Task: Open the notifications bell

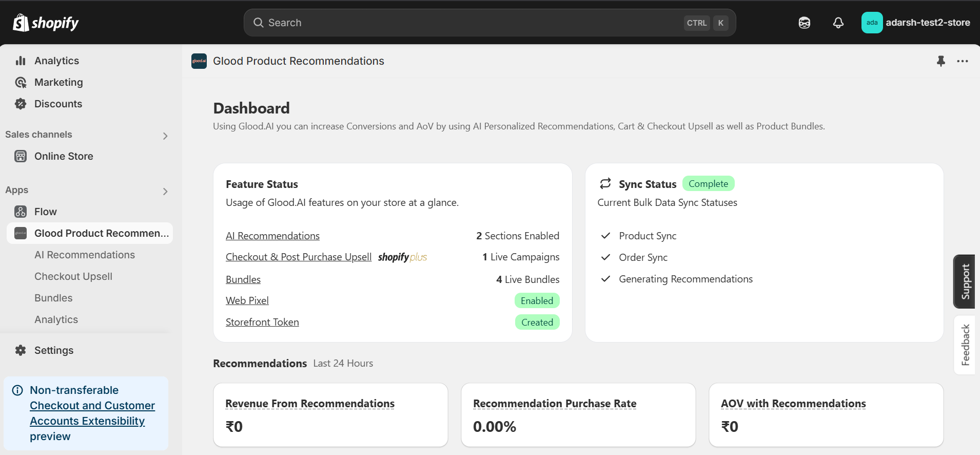Action: tap(838, 23)
